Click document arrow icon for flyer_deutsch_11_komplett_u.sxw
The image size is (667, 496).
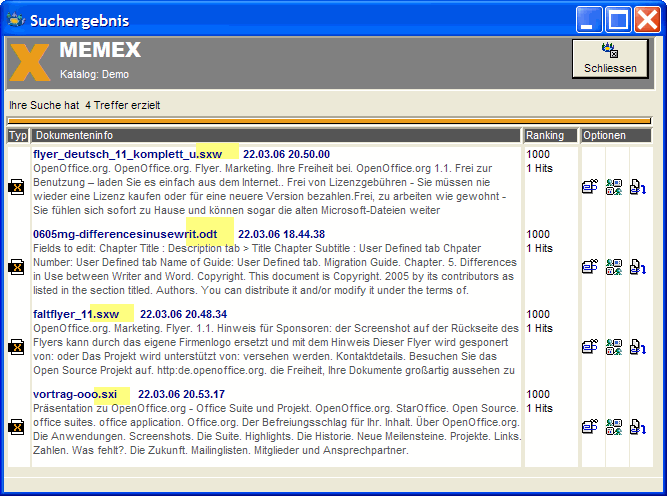coord(637,187)
